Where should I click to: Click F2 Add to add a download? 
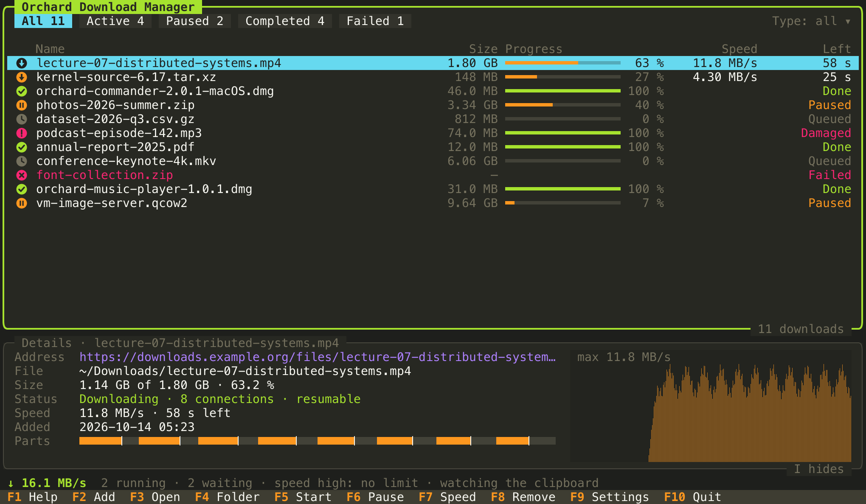click(94, 497)
